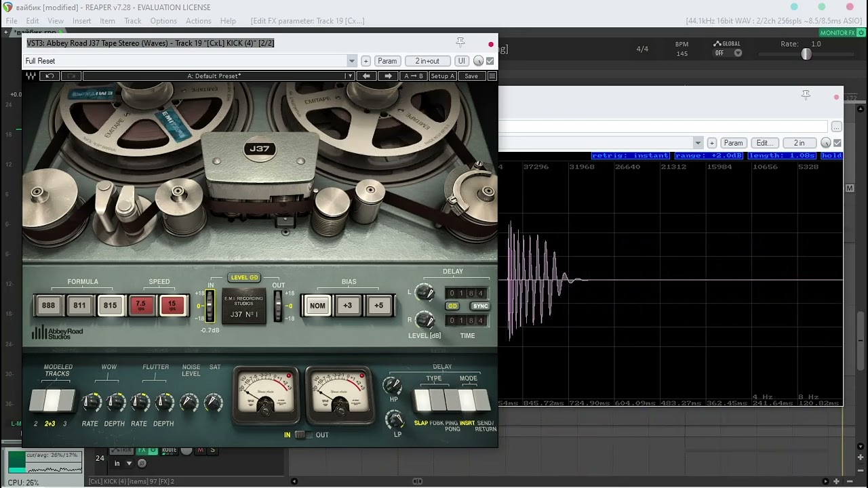Open the Options menu
This screenshot has width=868, height=488.
(x=163, y=21)
